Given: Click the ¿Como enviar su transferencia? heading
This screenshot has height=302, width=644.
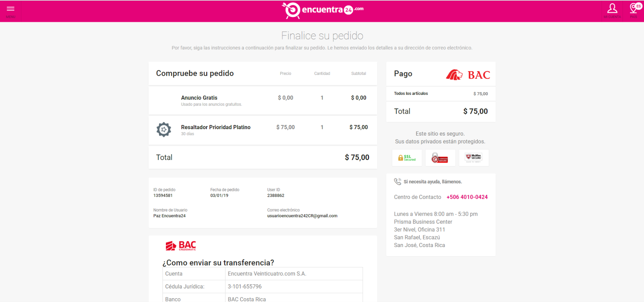Looking at the screenshot, I should pyautogui.click(x=218, y=262).
